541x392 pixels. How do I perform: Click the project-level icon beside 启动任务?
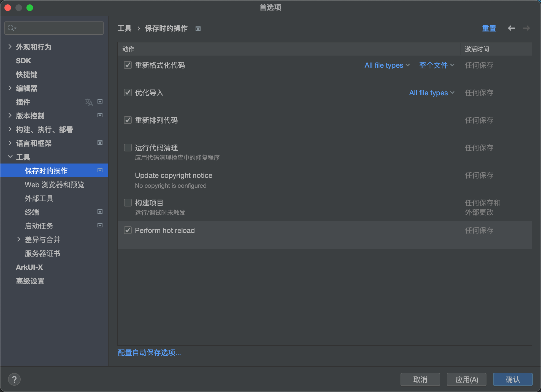click(x=100, y=225)
